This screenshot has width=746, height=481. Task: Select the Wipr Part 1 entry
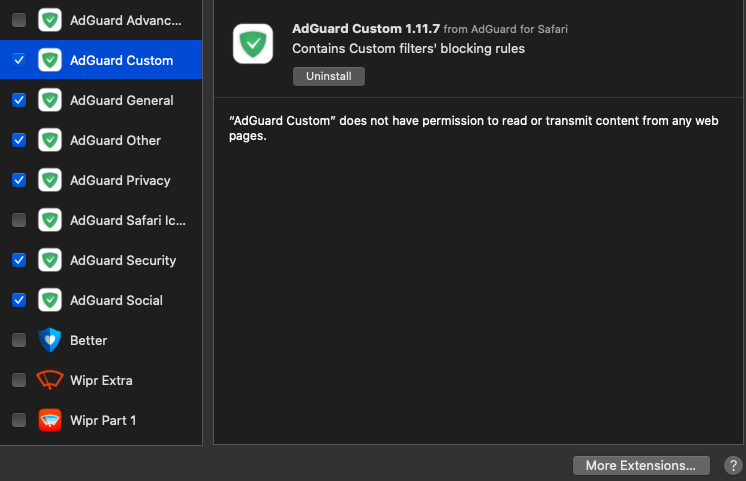(103, 420)
